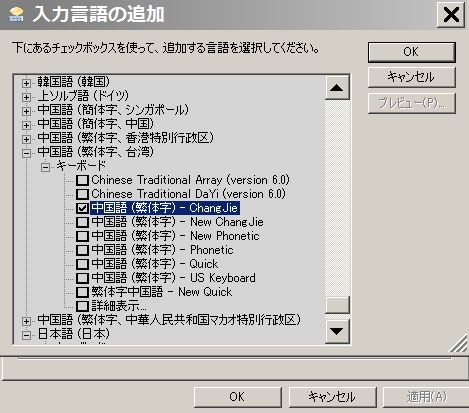Uncheck 中国語 (繁体字) - ChangJie checkbox

(82, 208)
